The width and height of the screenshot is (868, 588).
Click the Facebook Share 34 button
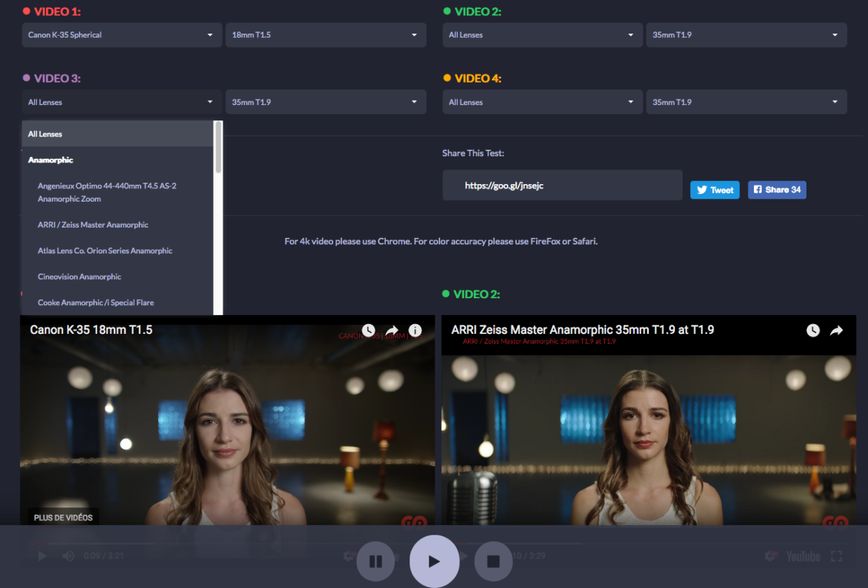[x=777, y=190]
